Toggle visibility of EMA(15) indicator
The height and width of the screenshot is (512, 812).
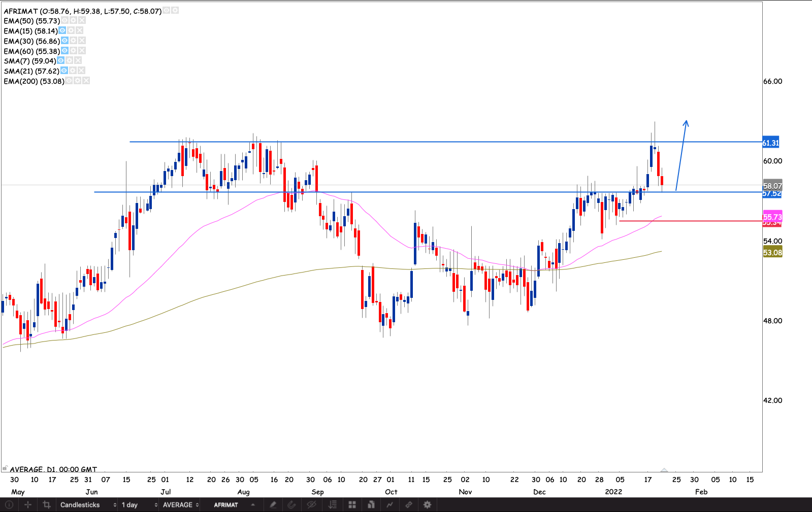point(62,31)
